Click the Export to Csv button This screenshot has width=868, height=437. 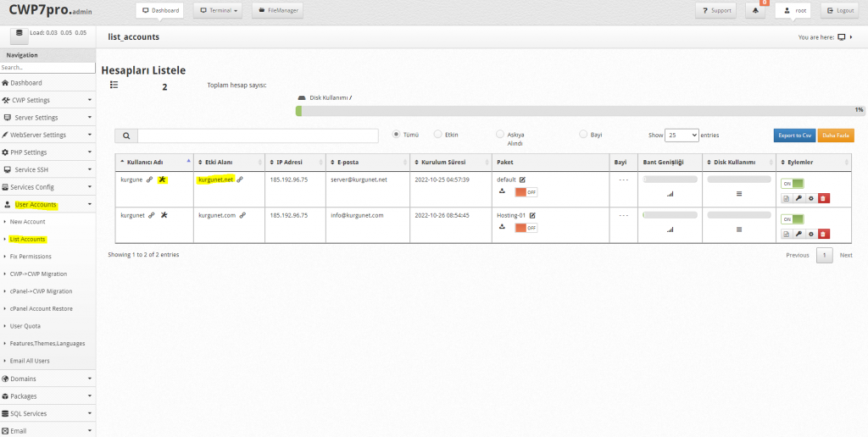794,136
